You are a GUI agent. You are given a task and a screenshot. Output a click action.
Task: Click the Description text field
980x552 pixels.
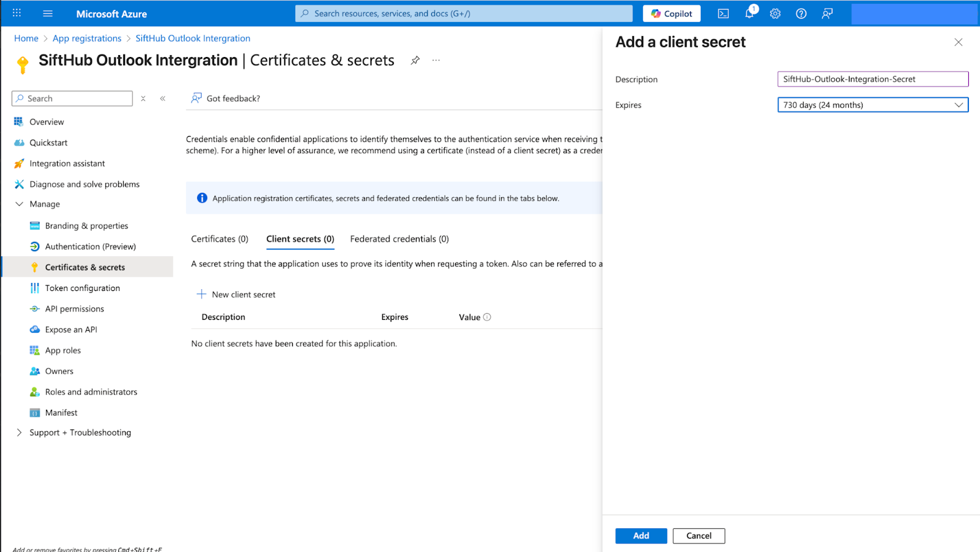[x=872, y=79]
